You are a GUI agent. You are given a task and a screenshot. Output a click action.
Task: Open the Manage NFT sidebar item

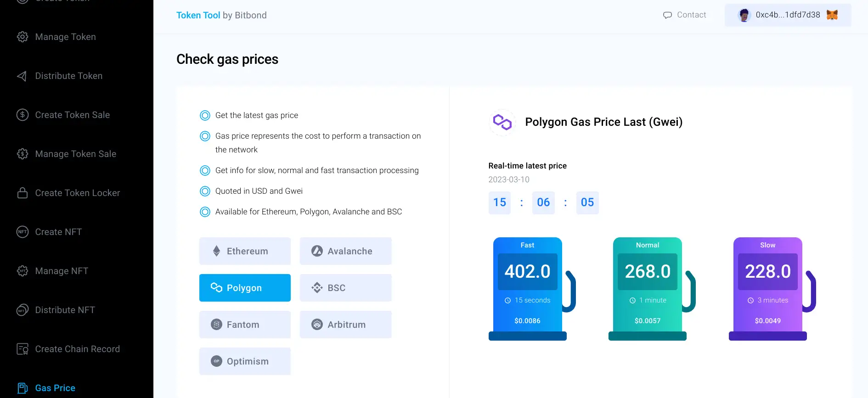point(62,271)
